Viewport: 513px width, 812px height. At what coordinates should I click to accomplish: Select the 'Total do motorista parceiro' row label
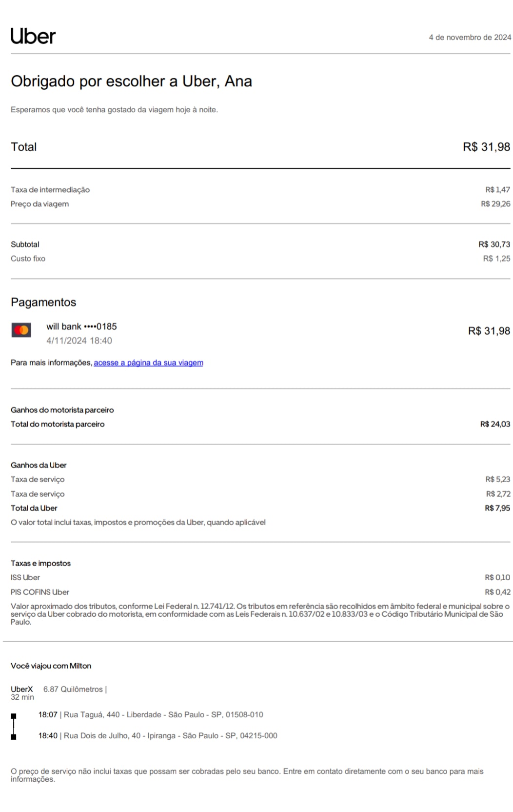point(58,424)
